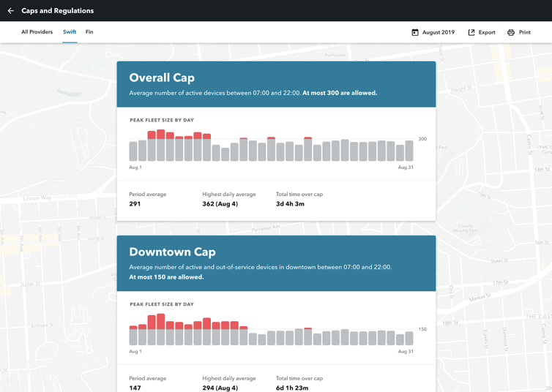Viewport: 552px width, 392px height.
Task: Switch to the All Providers tab
Action: point(37,32)
